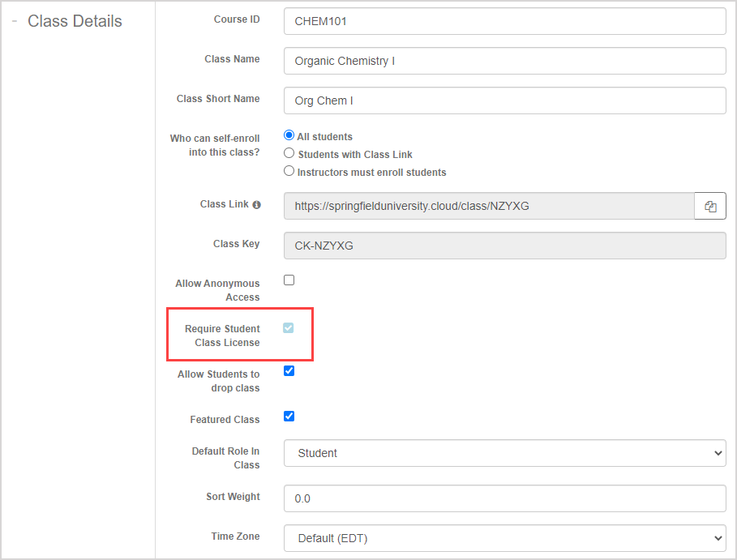The image size is (737, 560).
Task: Select the All students radio option
Action: (x=289, y=136)
